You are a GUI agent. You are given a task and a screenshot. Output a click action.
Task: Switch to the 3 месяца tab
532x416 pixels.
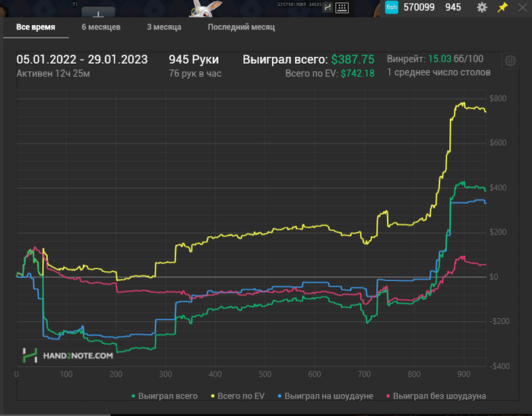click(x=164, y=27)
